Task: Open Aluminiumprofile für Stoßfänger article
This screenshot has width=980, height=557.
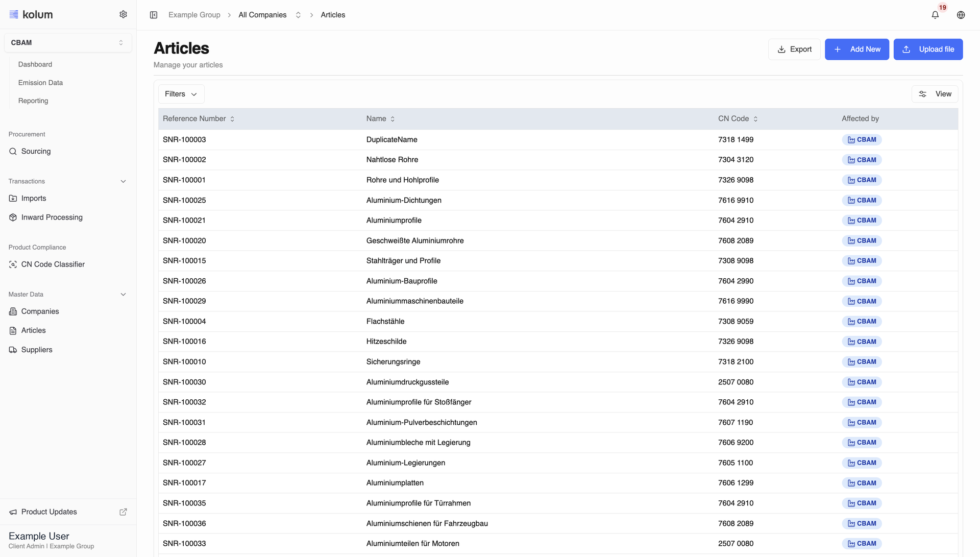Action: coord(419,402)
